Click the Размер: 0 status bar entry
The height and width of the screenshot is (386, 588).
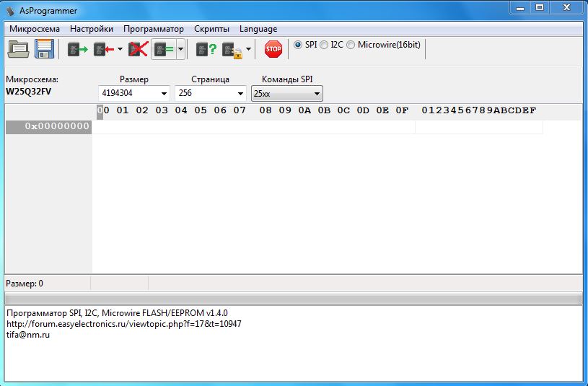(25, 284)
